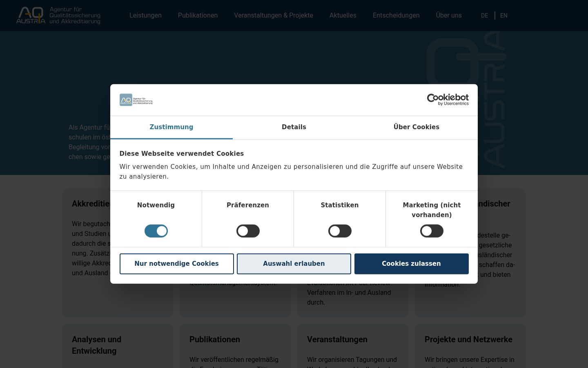
Task: Click 'Diese Webseite verwendet Cookies' heading
Action: pyautogui.click(x=182, y=154)
